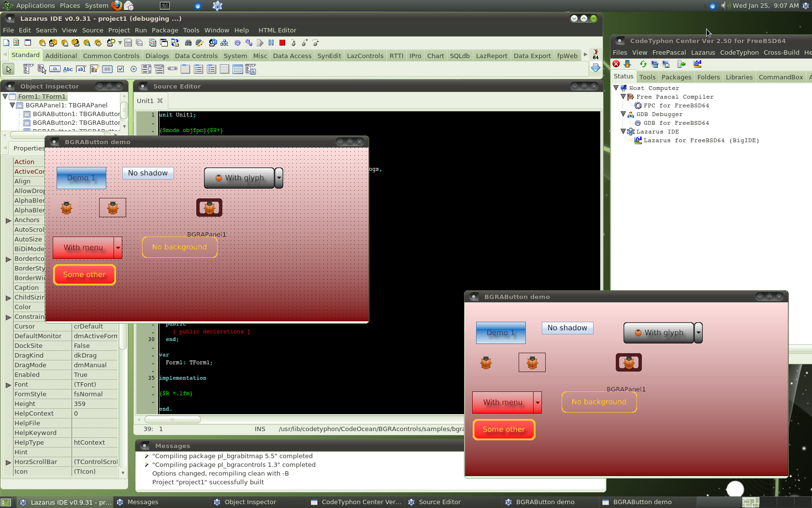The image size is (812, 508).
Task: Select the TListBox component icon
Action: click(x=146, y=69)
